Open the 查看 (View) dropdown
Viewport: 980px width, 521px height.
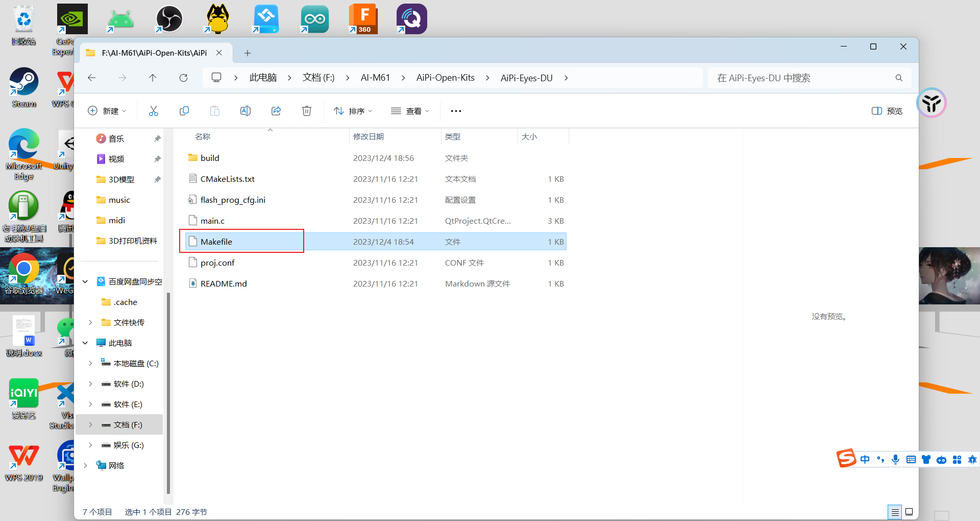click(x=410, y=111)
